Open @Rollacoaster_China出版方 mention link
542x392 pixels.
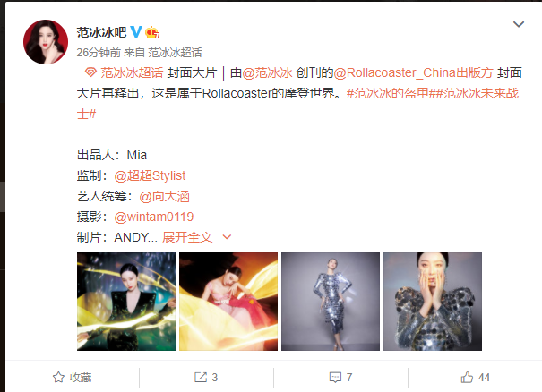point(413,72)
